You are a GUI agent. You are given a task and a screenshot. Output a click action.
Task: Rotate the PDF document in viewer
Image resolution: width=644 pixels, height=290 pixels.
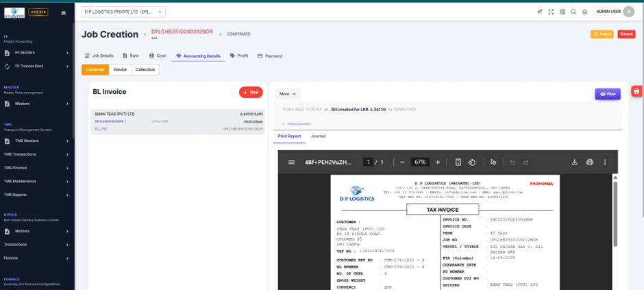pyautogui.click(x=472, y=162)
